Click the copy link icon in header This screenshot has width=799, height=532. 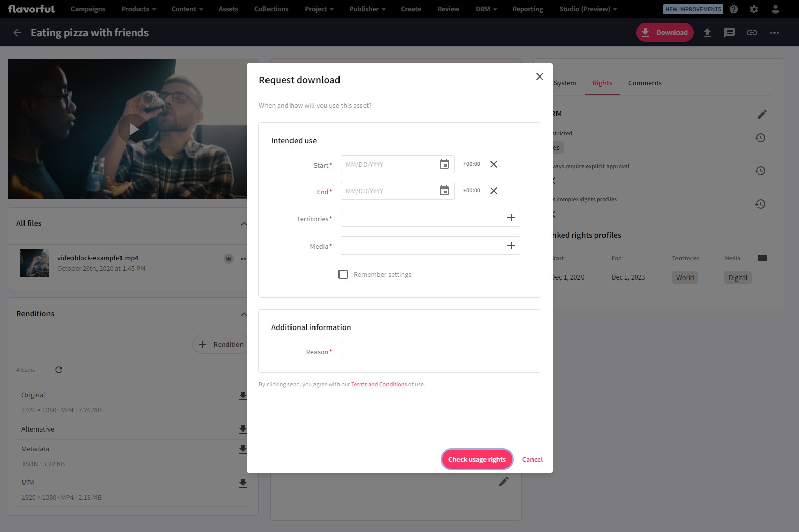(x=752, y=33)
